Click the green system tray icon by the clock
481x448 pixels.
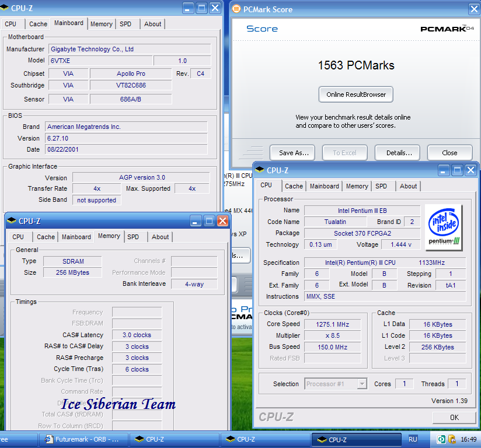pos(441,439)
